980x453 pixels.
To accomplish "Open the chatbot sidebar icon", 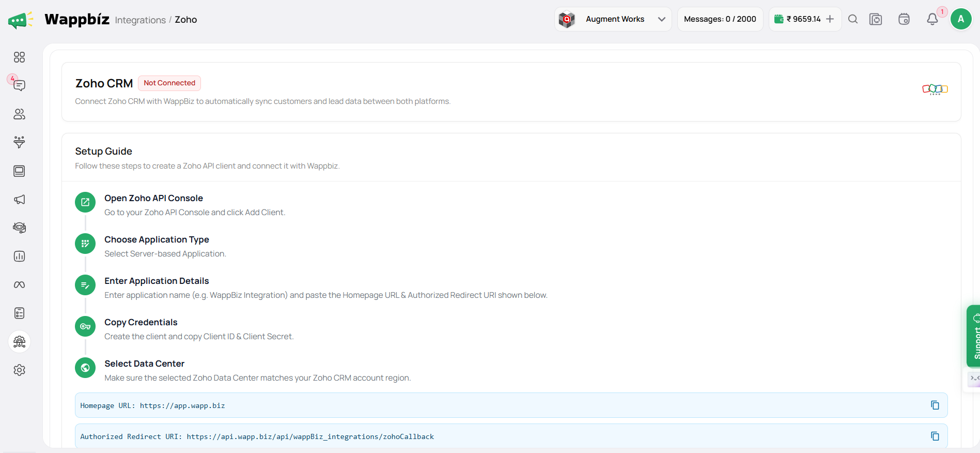I will pos(19,228).
